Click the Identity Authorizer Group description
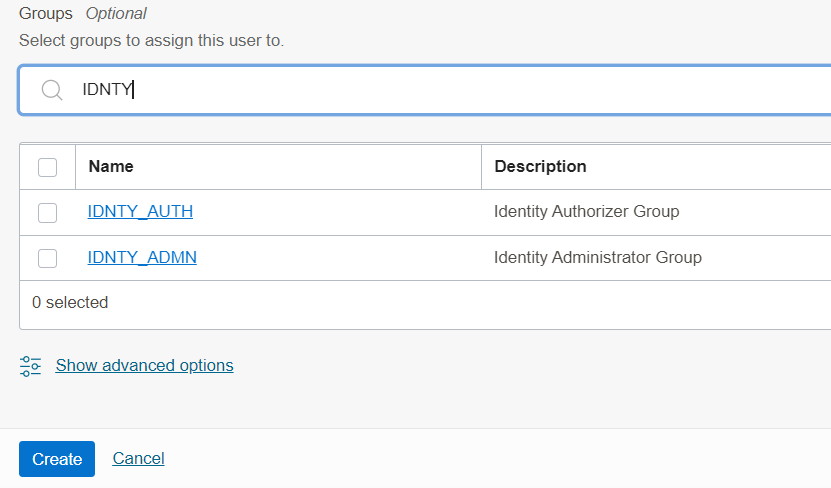The width and height of the screenshot is (831, 488). point(586,212)
